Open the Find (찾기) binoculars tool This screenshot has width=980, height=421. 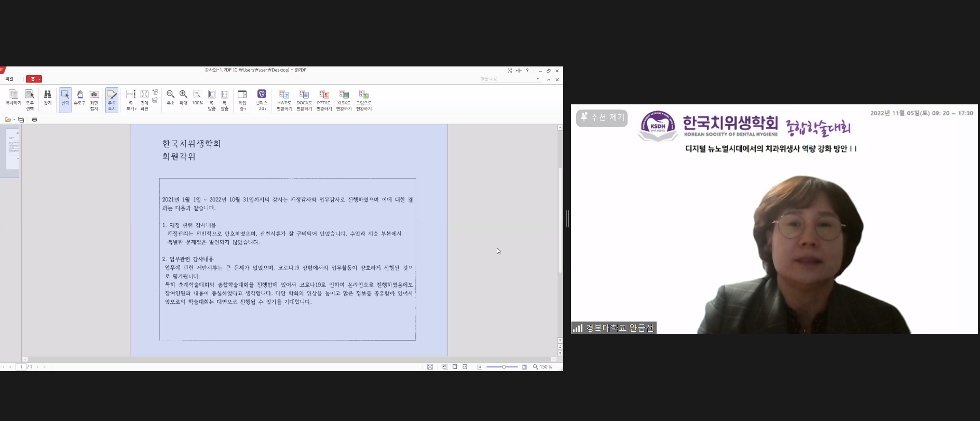tap(47, 98)
